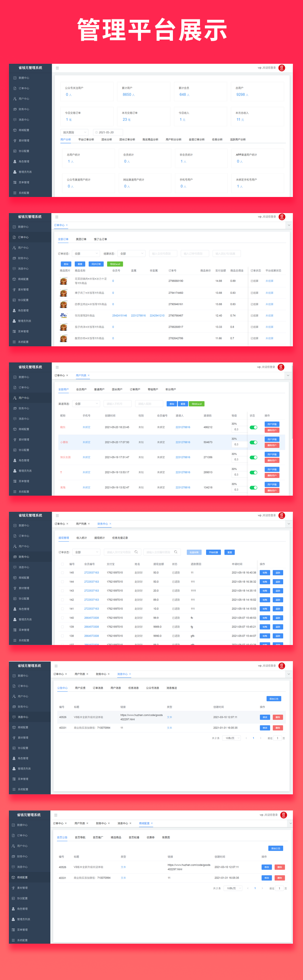Toggle the status switch for invite code 486212
The width and height of the screenshot is (303, 980).
[x=253, y=427]
